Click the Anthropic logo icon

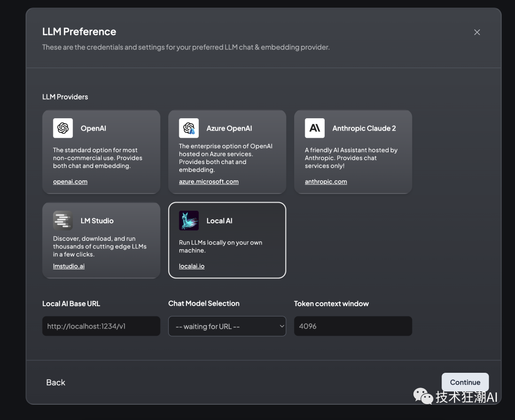point(315,128)
